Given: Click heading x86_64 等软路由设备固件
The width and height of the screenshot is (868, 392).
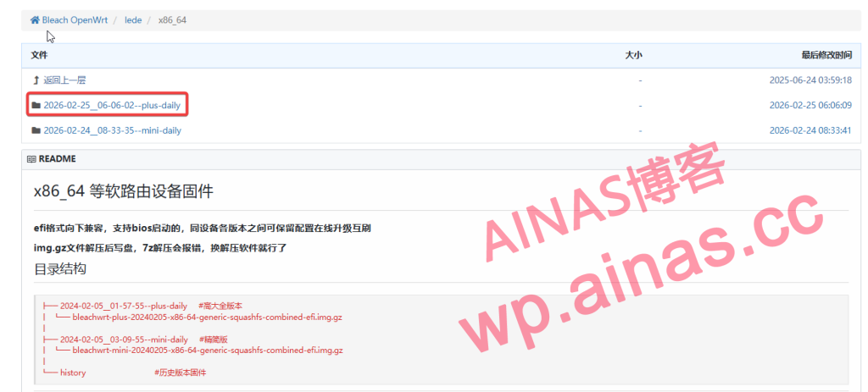Looking at the screenshot, I should pyautogui.click(x=124, y=191).
